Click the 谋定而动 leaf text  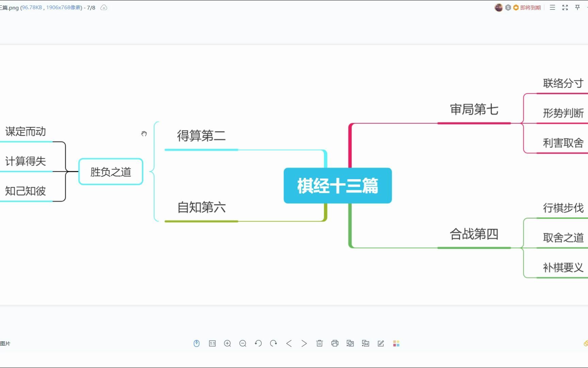coord(26,132)
